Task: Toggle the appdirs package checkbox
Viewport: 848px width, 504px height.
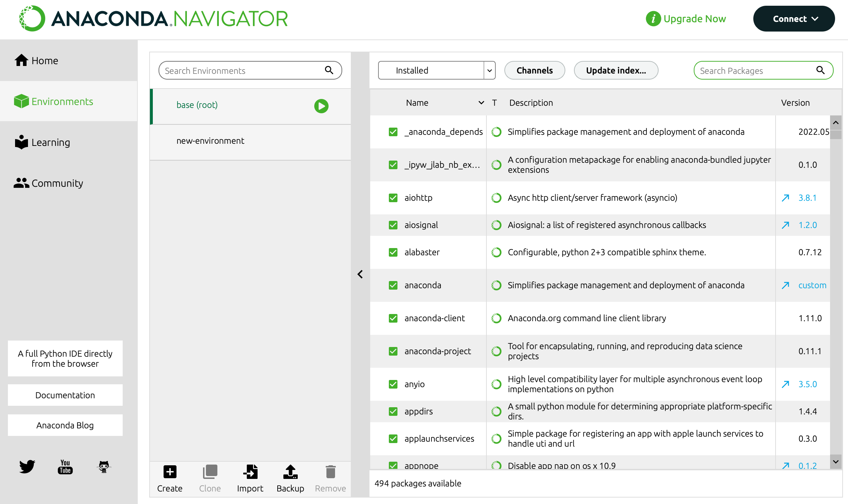Action: (393, 412)
